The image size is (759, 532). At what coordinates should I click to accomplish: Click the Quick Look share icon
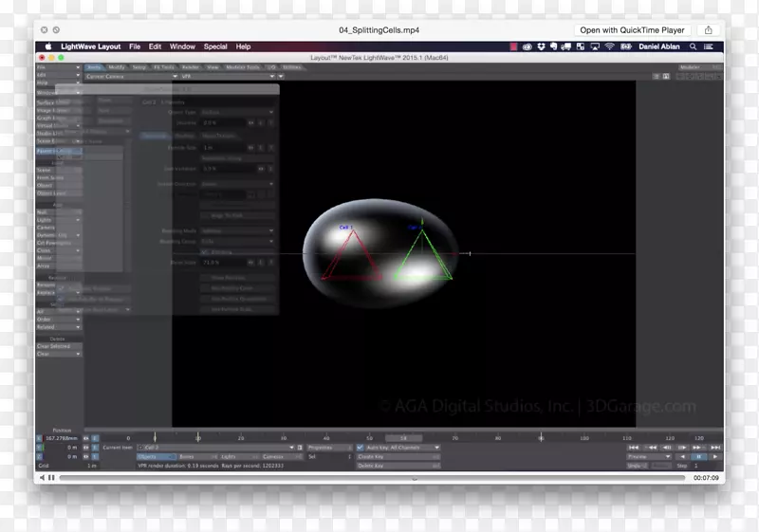[708, 30]
